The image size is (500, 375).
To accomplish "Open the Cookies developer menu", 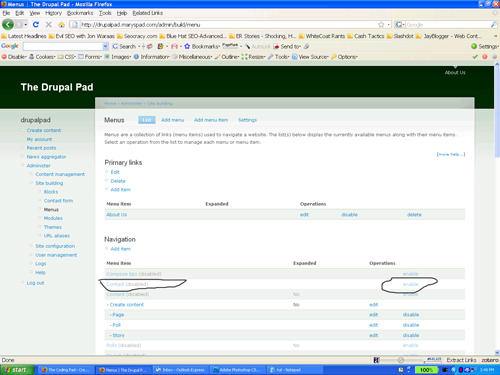I will [42, 57].
